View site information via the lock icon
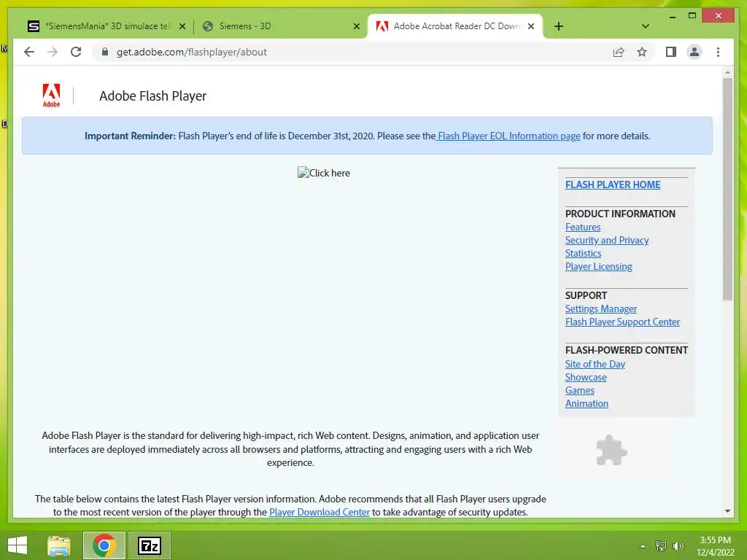Viewport: 747px width, 560px height. pos(105,52)
